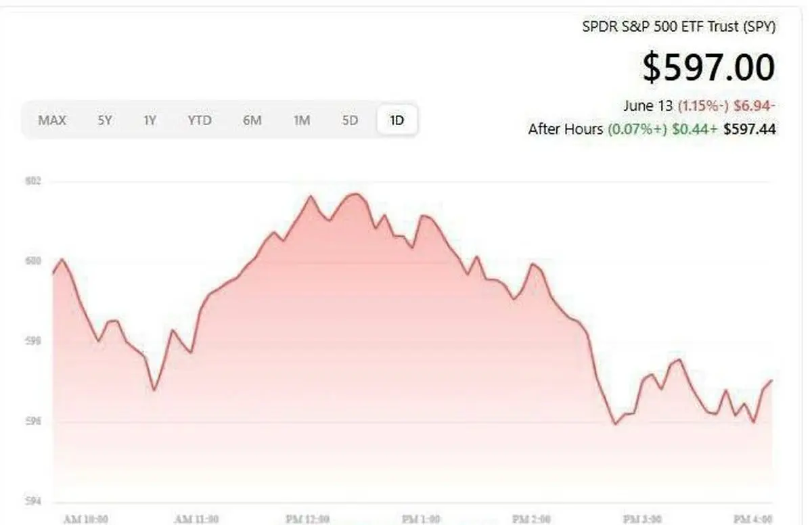This screenshot has width=812, height=525.
Task: Click the PM 12:00 time axis label
Action: pyautogui.click(x=308, y=519)
